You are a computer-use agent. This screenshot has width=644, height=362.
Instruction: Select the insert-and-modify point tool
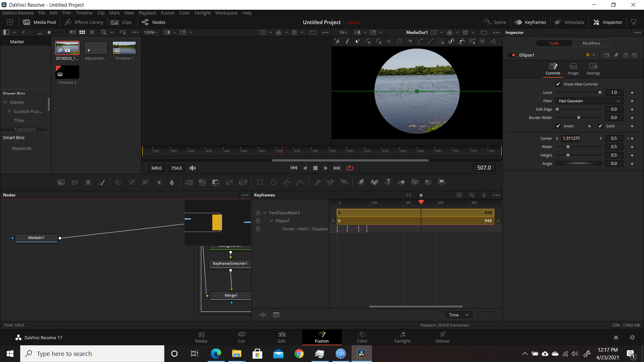(x=358, y=42)
